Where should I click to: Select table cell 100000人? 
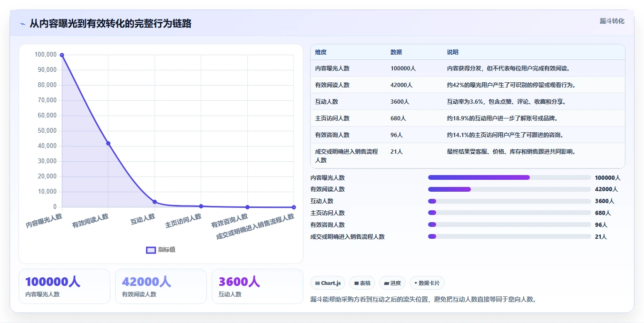tap(403, 69)
